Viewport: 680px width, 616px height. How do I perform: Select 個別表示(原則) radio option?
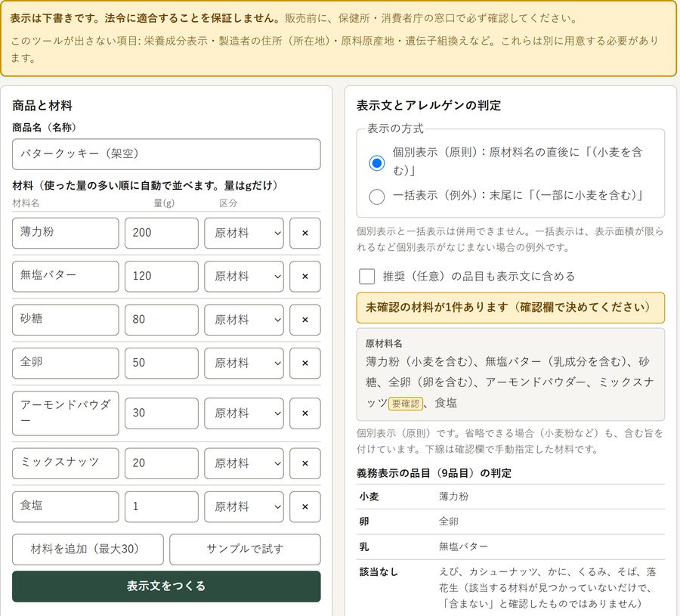[376, 163]
